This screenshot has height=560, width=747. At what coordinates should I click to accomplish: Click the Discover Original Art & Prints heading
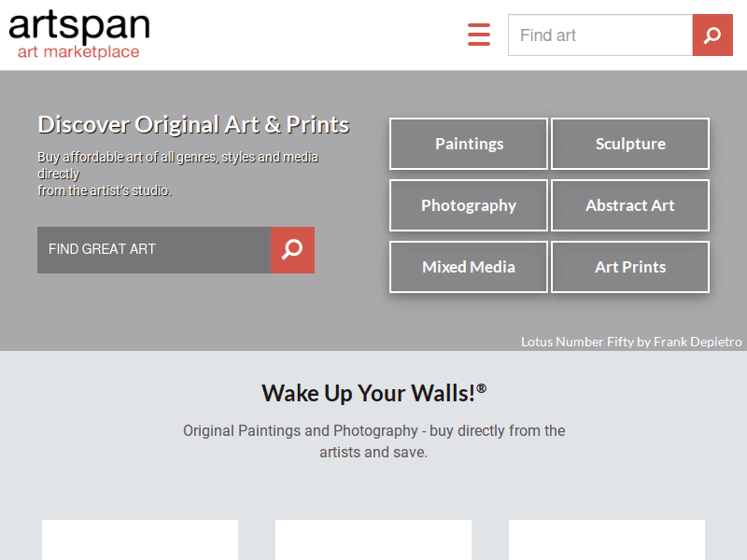(x=192, y=123)
